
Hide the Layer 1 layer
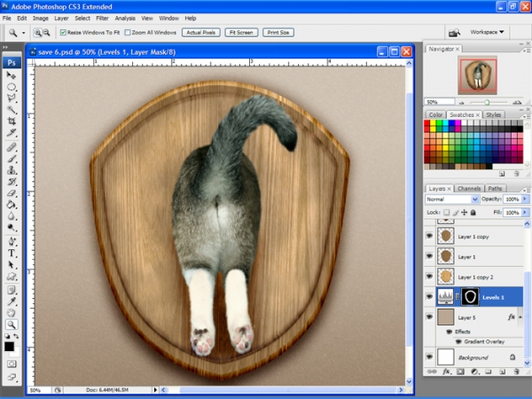[x=429, y=256]
